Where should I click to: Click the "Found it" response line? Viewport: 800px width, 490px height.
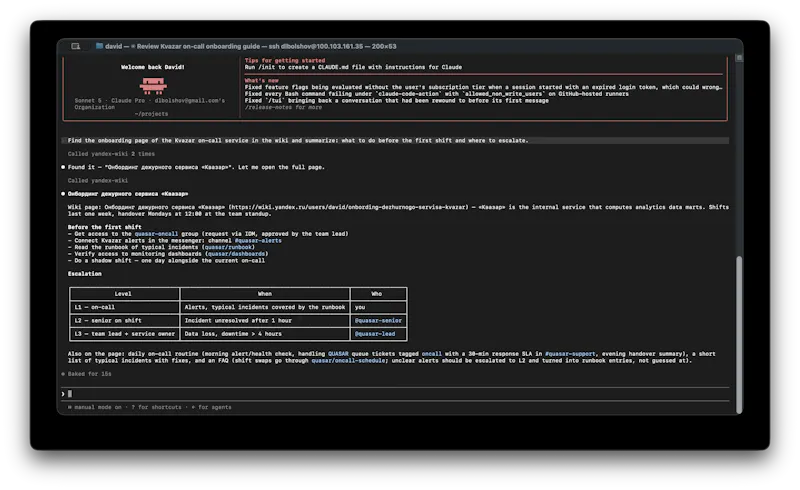point(196,167)
